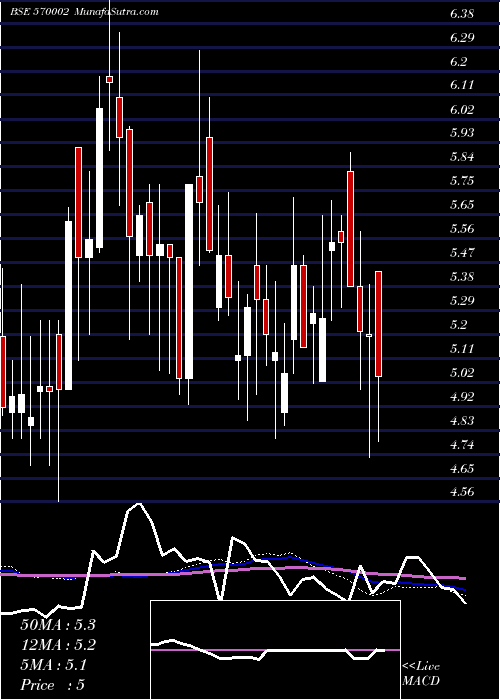
Task: Click the 6.2 price axis label
Action: click(x=459, y=62)
